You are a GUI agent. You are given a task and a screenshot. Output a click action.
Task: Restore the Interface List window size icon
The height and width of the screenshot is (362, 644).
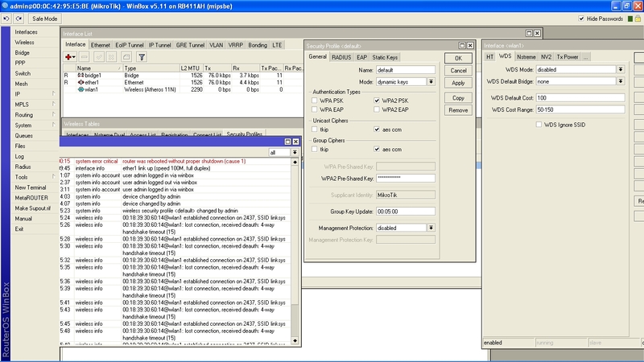coord(529,33)
